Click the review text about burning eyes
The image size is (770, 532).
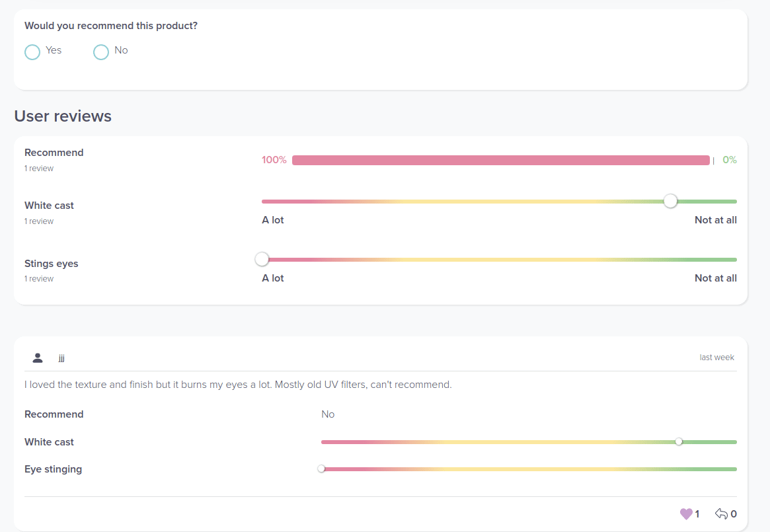238,385
